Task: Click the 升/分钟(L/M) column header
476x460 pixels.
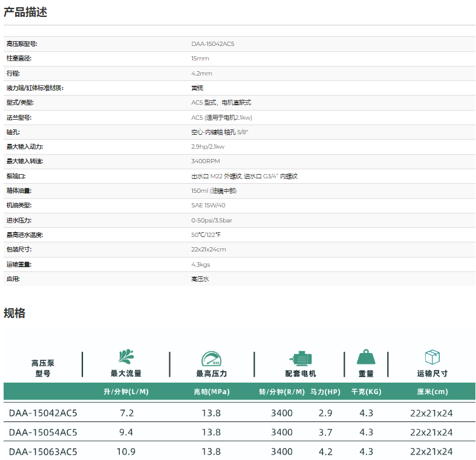Action: click(126, 392)
